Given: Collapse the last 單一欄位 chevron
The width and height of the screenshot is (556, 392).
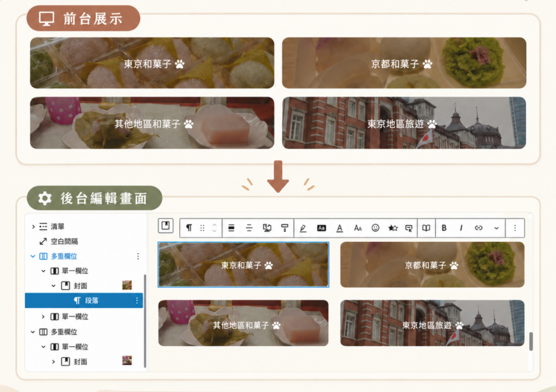Looking at the screenshot, I should pyautogui.click(x=43, y=347).
